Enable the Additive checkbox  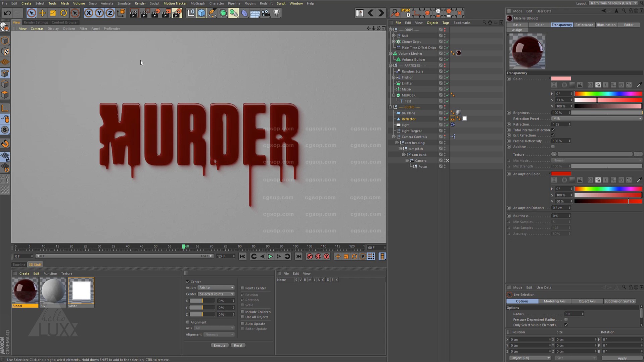click(x=553, y=147)
